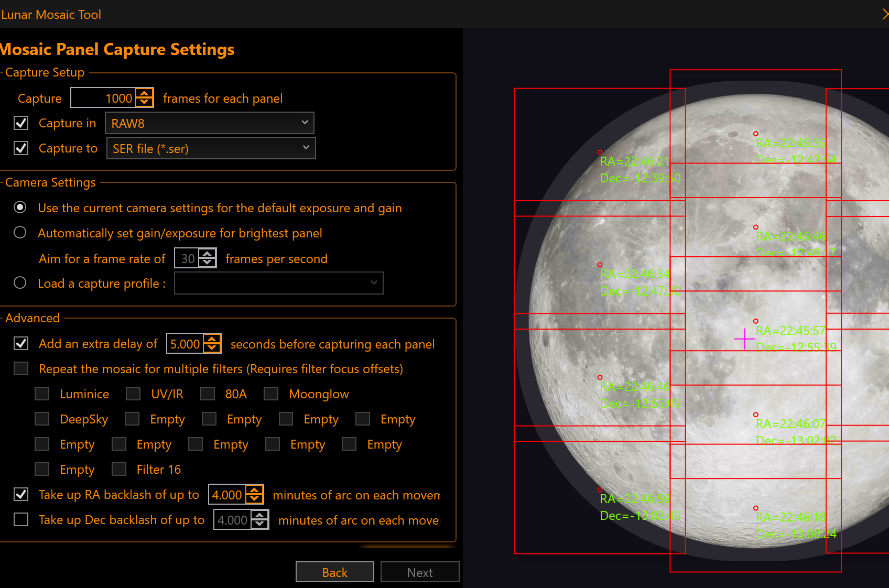
Task: Increase the extra delay seconds
Action: point(212,340)
